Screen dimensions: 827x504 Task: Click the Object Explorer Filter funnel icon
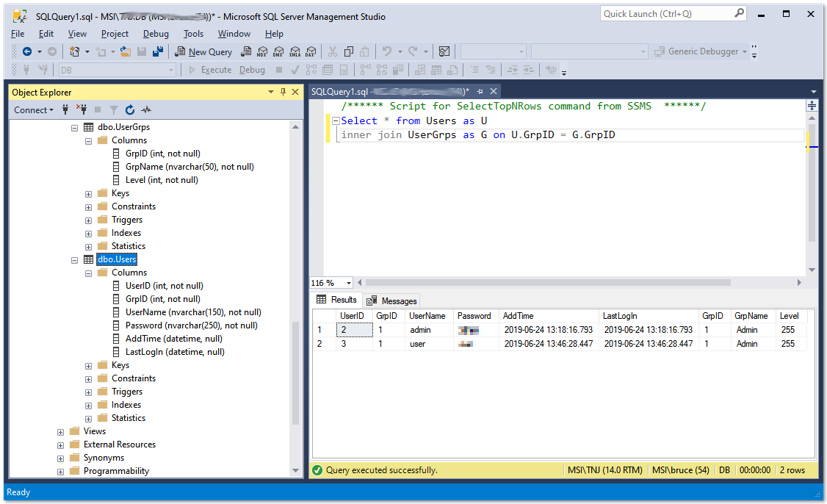pyautogui.click(x=113, y=110)
